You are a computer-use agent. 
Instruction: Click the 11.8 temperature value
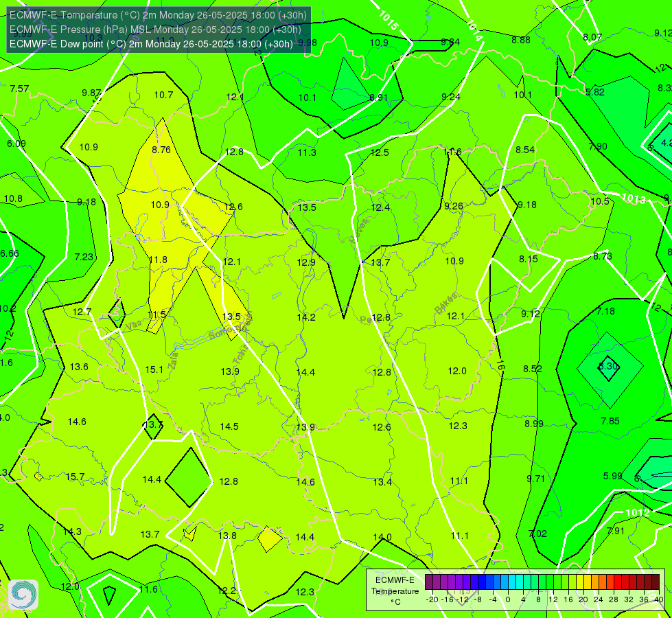[158, 260]
